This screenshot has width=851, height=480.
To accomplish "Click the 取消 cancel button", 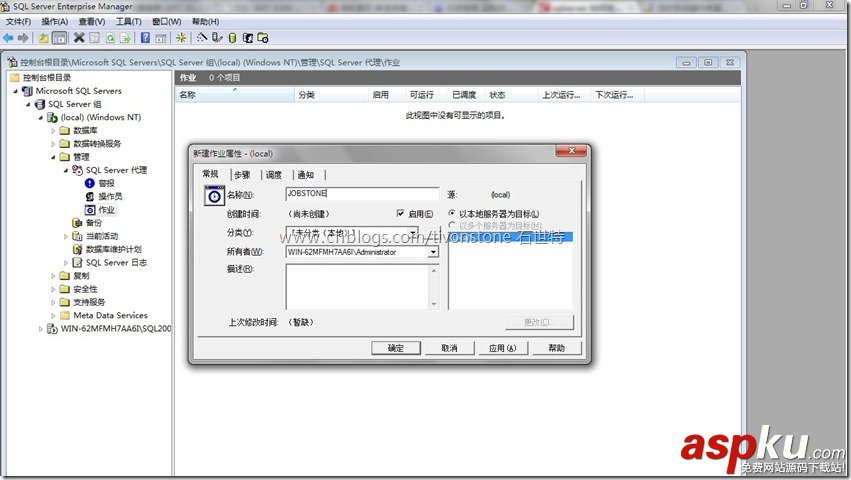I will [x=449, y=348].
